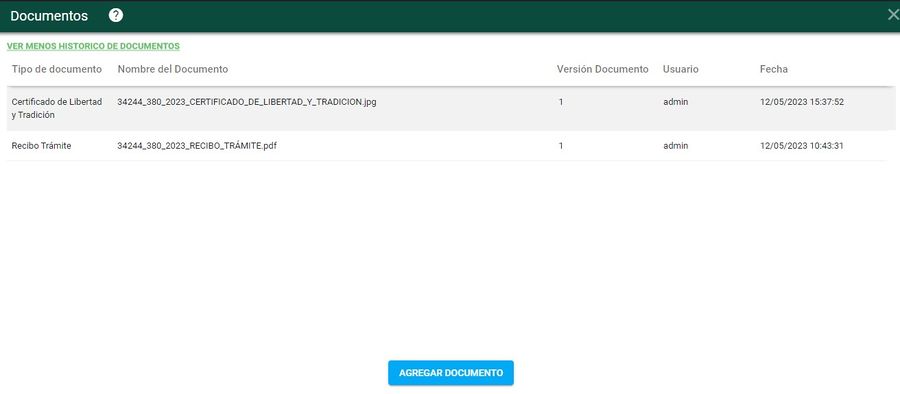Click Ver Menos Historico de Documentos link

(93, 46)
